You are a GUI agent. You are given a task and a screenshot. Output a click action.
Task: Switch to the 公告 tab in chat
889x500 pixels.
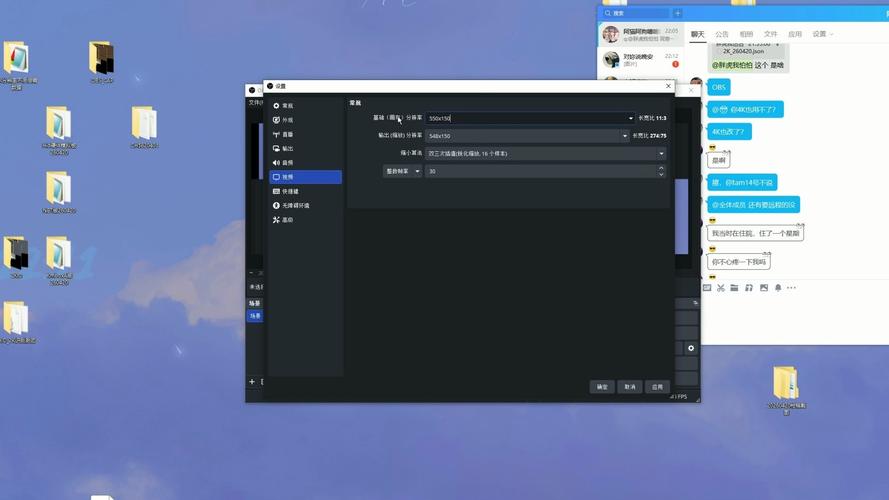pyautogui.click(x=721, y=34)
